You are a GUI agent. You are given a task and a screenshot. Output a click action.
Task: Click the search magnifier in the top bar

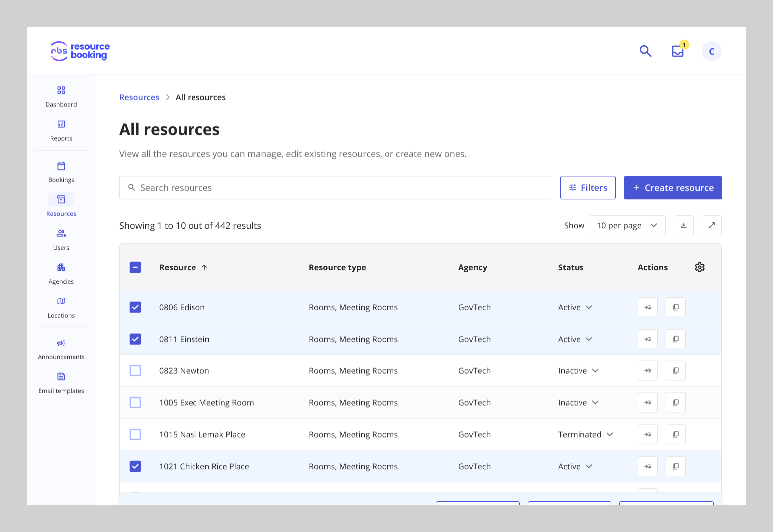tap(645, 51)
